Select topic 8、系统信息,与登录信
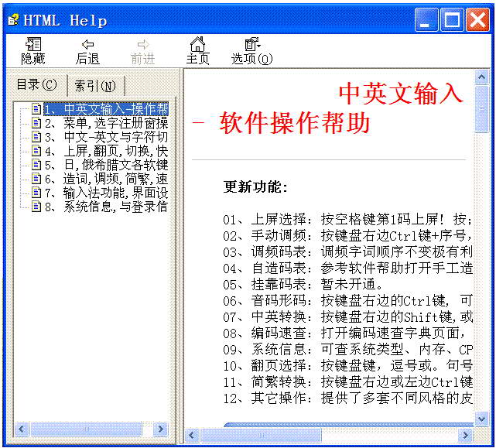Screen dimensions: 496x448 tap(106, 207)
